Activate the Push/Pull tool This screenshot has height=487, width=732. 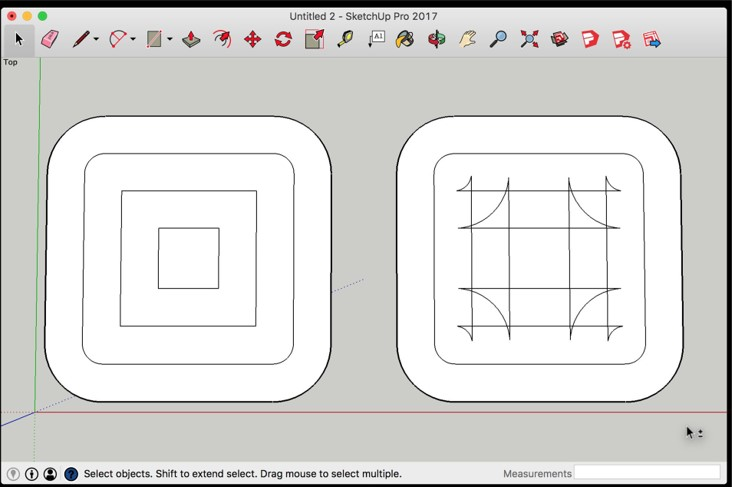(191, 39)
